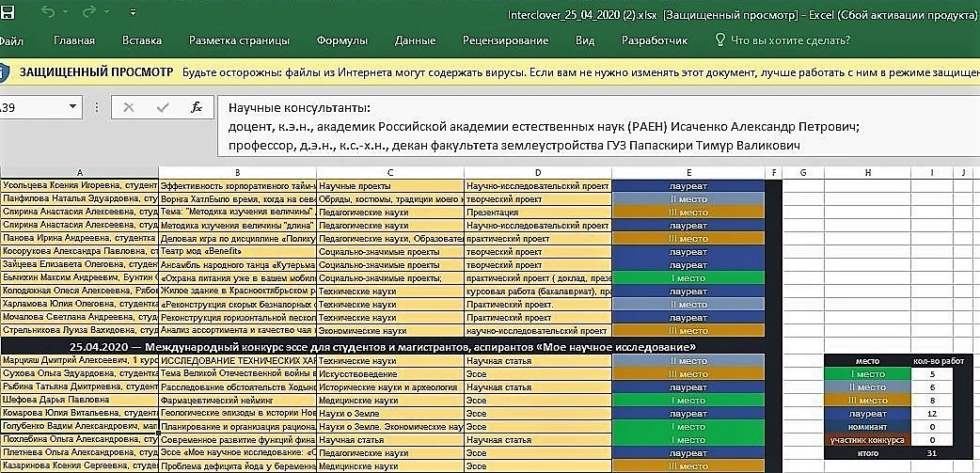The image size is (980, 473).
Task: Click the Insert Function fx icon
Action: 197,107
